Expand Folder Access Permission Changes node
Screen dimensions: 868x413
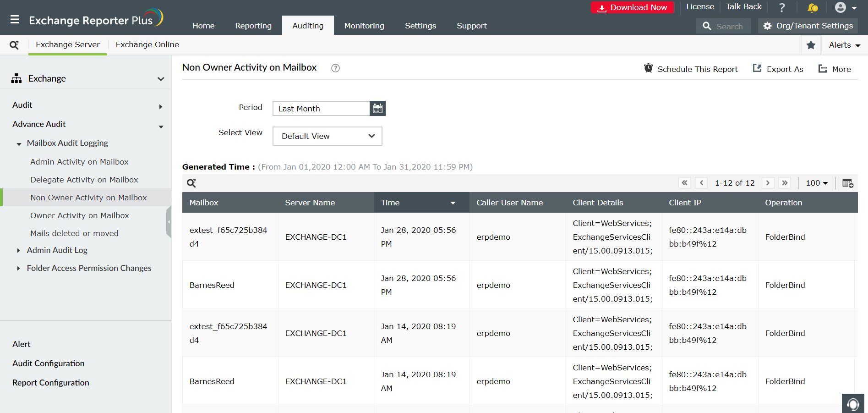(18, 268)
